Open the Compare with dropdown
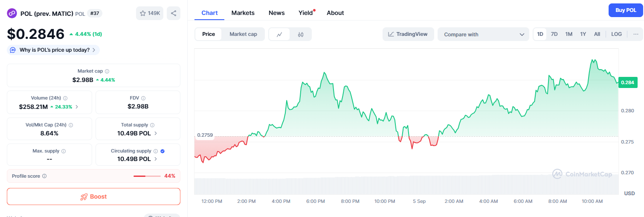The height and width of the screenshot is (217, 644). coord(483,34)
